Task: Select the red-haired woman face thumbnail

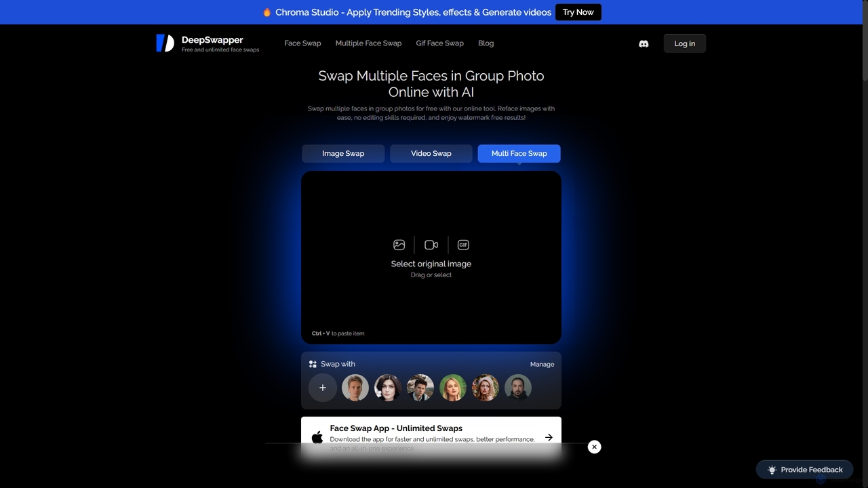Action: 486,388
